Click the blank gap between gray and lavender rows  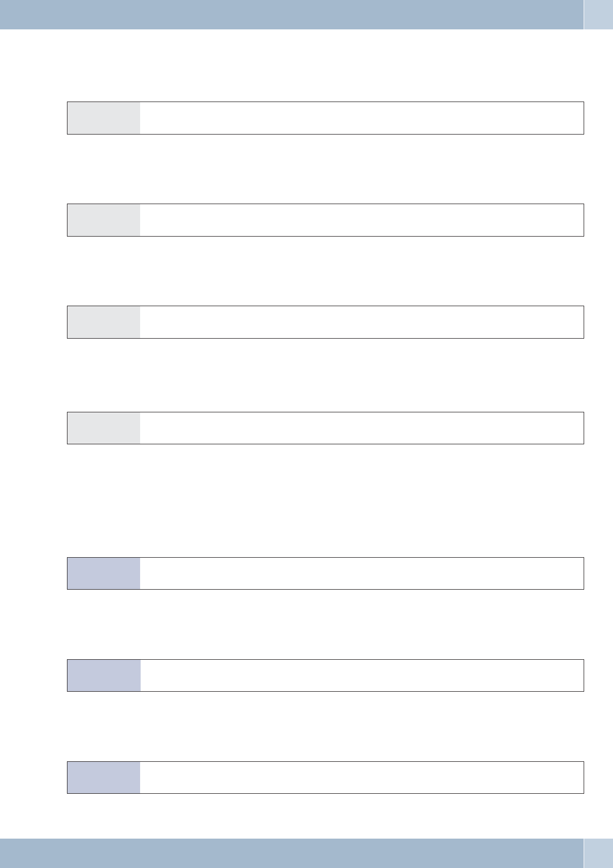point(326,500)
